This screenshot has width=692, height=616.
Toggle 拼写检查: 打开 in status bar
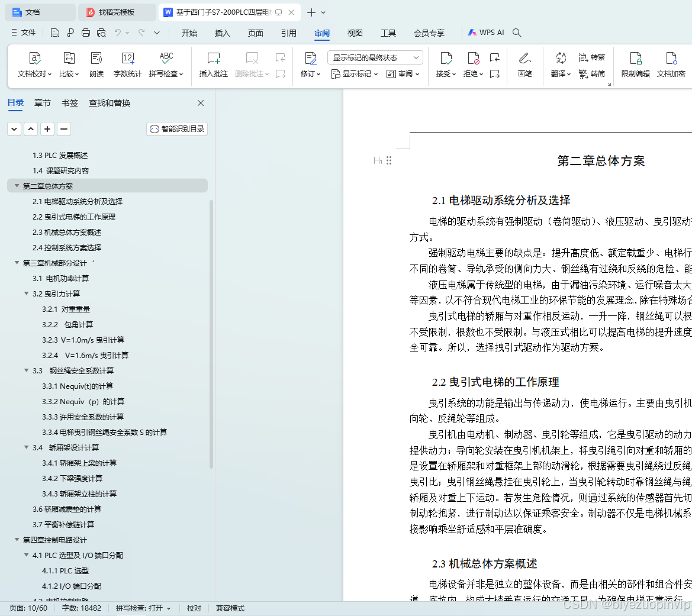pyautogui.click(x=143, y=608)
